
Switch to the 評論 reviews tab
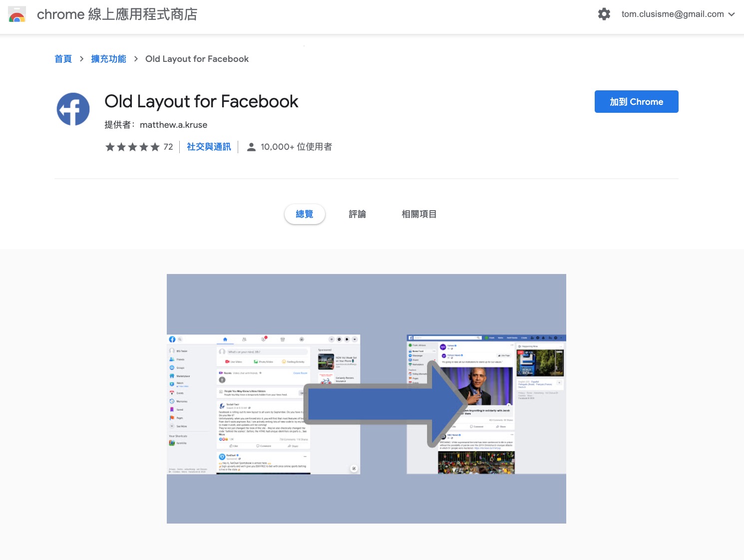point(358,214)
